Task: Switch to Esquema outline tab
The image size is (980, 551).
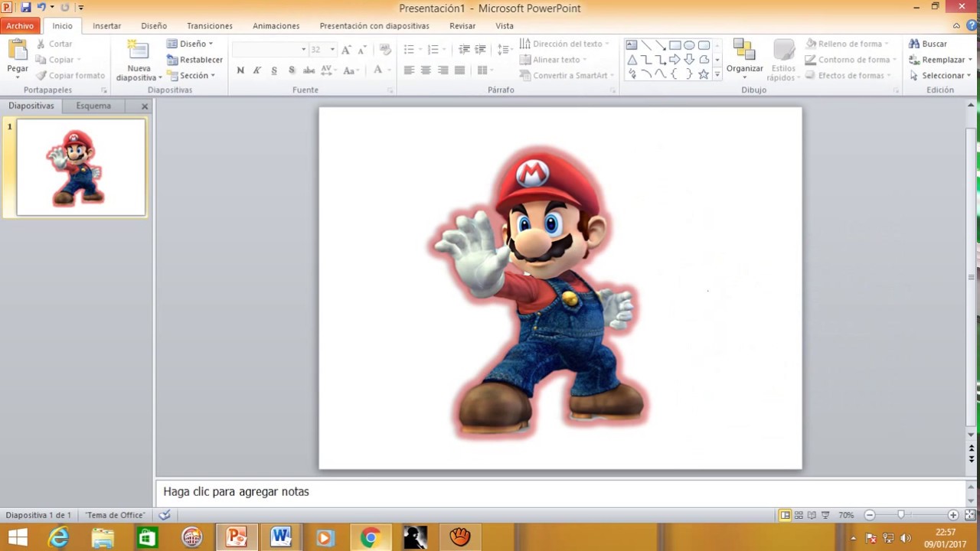Action: tap(93, 106)
